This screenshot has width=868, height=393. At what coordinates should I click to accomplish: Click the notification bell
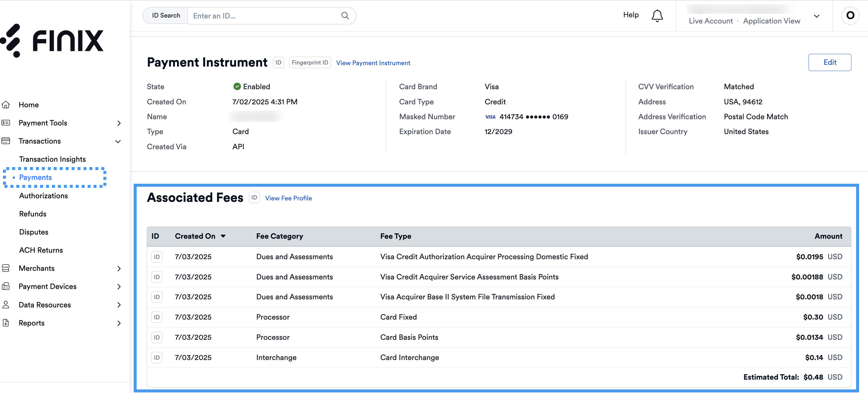657,15
